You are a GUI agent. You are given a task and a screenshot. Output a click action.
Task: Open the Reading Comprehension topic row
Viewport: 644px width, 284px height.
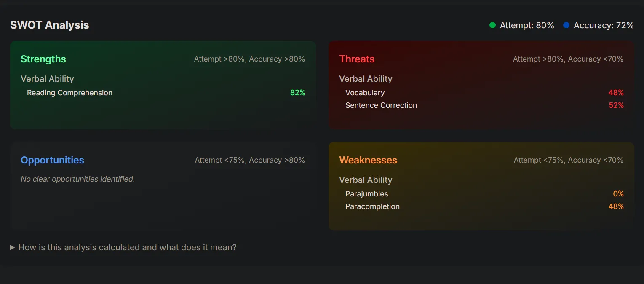(166, 93)
